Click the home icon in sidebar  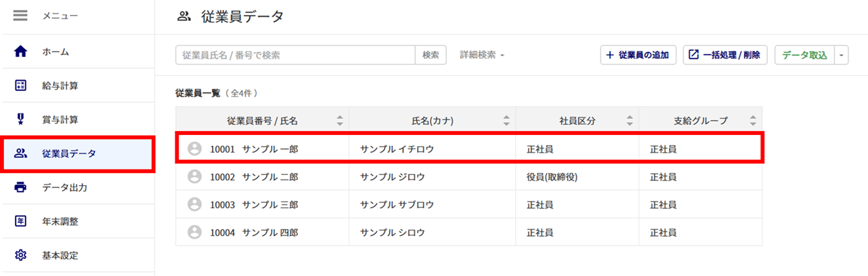21,52
